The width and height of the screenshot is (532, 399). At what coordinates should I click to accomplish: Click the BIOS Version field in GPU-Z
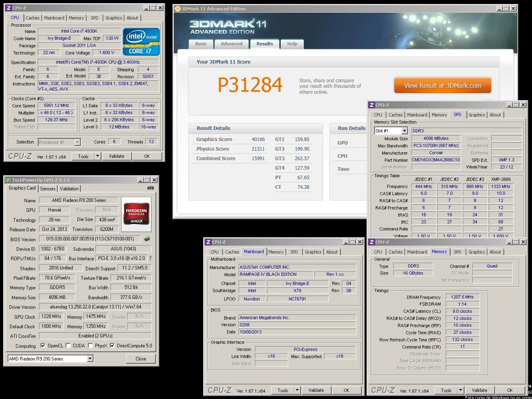90,239
